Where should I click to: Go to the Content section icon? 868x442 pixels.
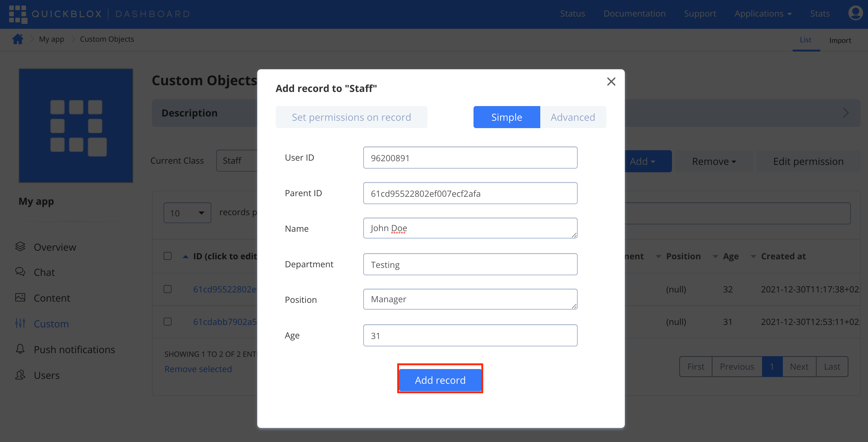[20, 297]
